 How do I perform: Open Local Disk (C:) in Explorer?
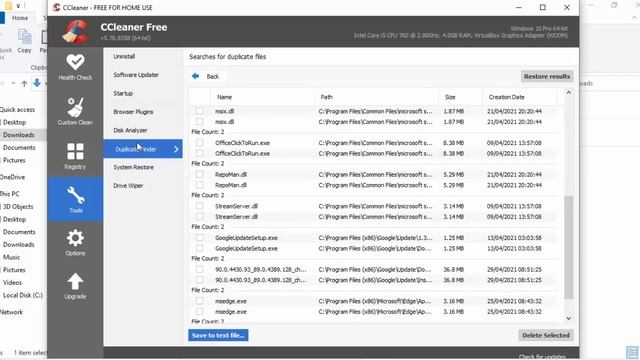pos(22,295)
